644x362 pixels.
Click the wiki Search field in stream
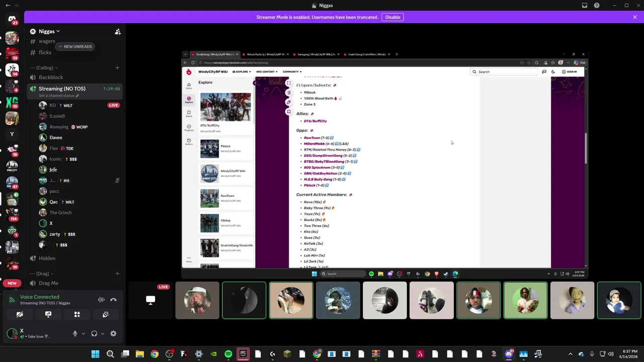click(504, 72)
